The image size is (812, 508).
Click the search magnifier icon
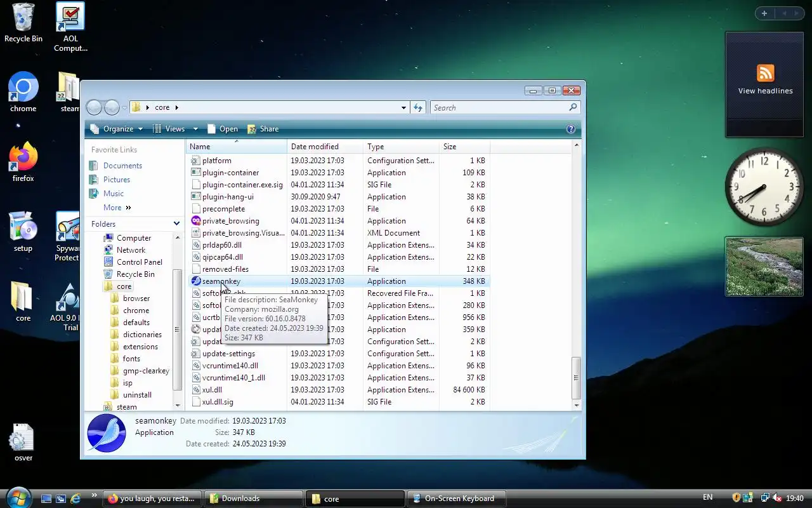[573, 107]
